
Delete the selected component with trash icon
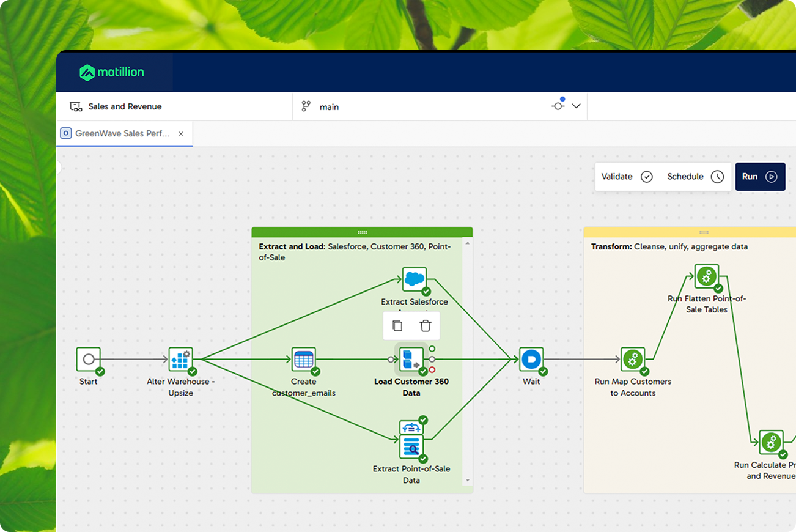[x=426, y=326]
